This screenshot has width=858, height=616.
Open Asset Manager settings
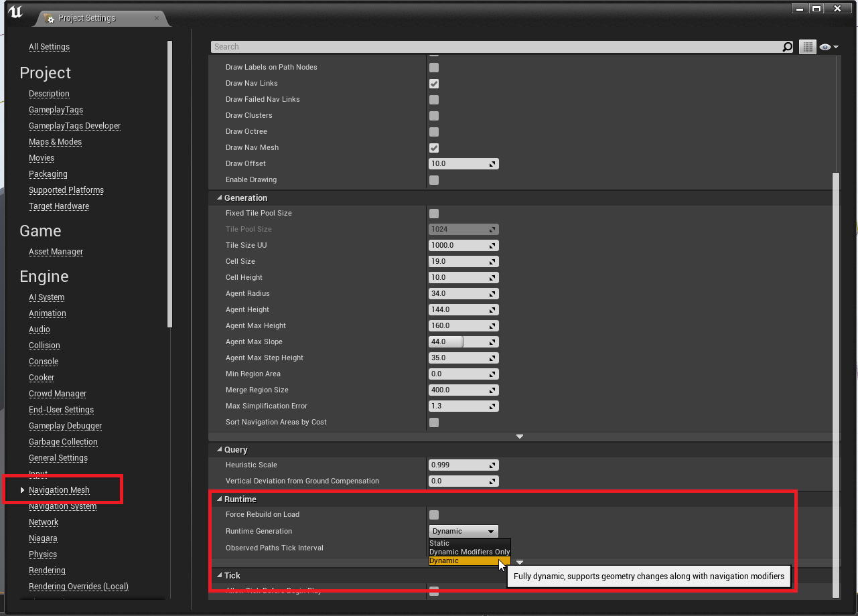[x=56, y=252]
